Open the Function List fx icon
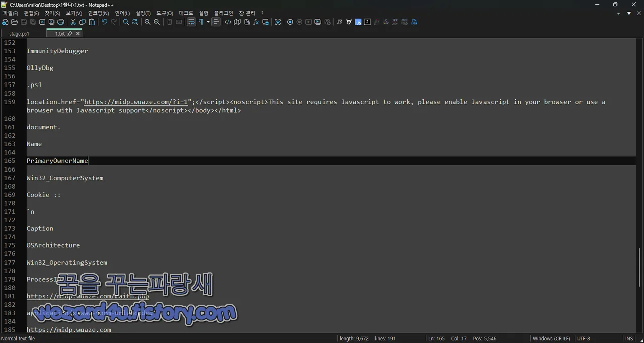The image size is (644, 343). (x=256, y=22)
